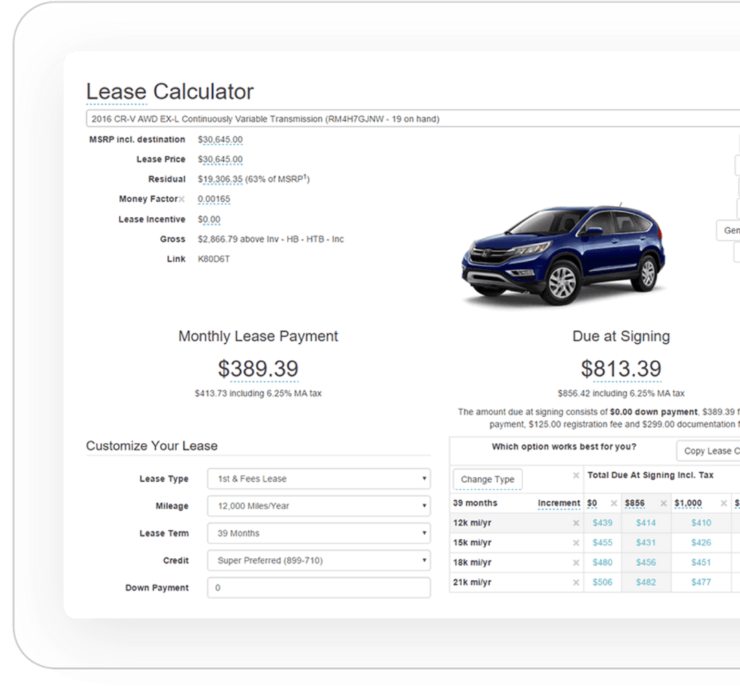
Task: Open the Credit dropdown
Action: 319,560
